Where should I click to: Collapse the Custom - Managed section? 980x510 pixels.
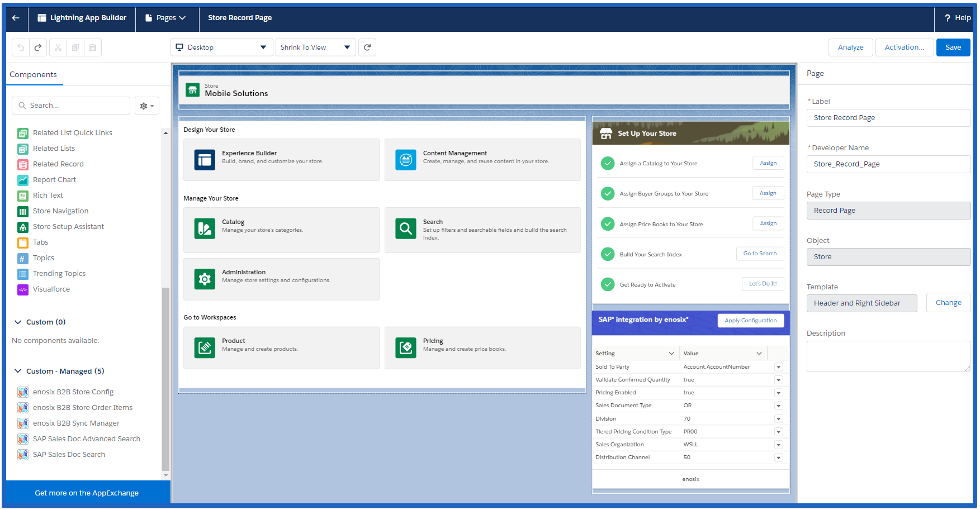tap(17, 370)
